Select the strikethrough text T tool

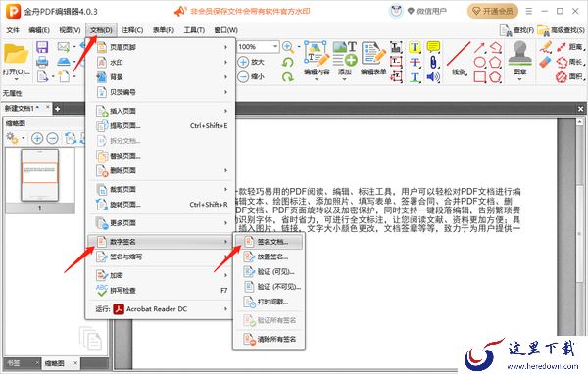click(415, 63)
